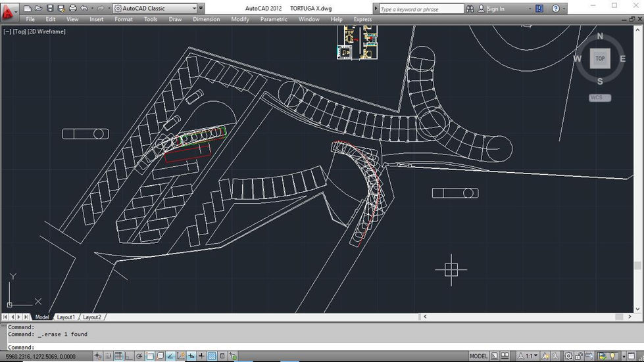Click the [Top] view control label
This screenshot has height=362, width=644.
[x=19, y=32]
